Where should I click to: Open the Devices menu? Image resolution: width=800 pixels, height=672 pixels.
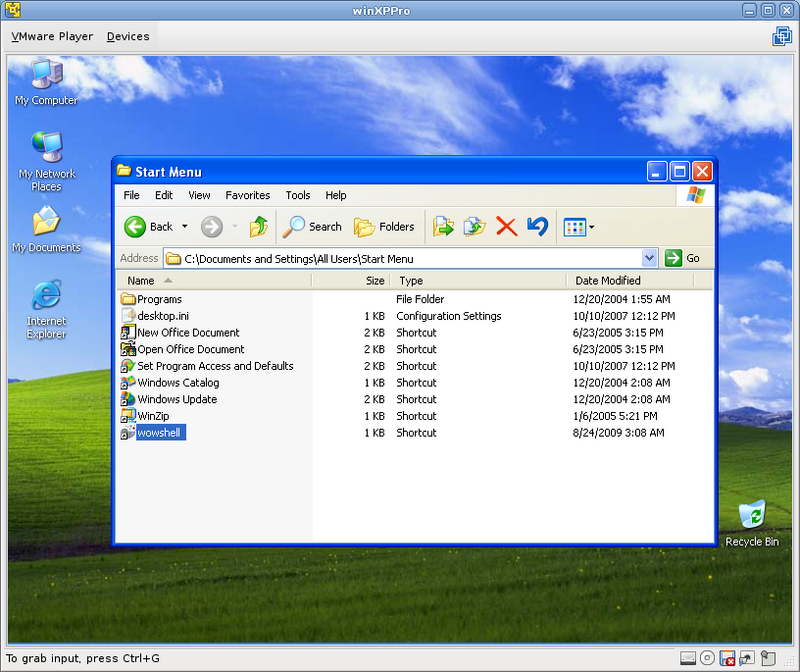tap(128, 37)
